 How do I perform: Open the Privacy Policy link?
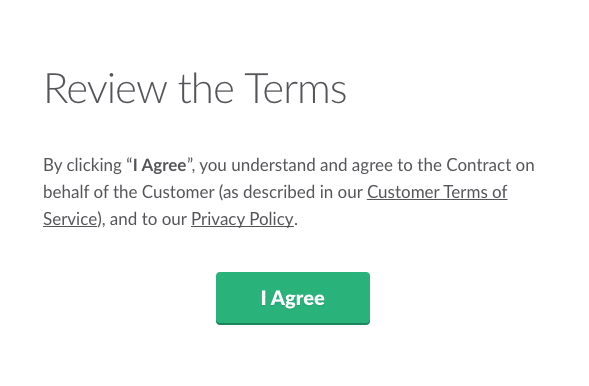click(x=242, y=219)
